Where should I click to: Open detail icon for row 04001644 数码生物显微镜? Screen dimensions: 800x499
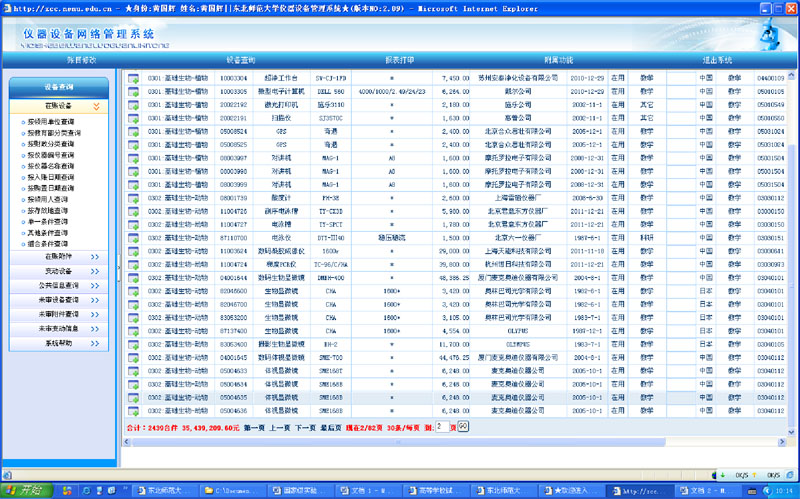[133, 278]
